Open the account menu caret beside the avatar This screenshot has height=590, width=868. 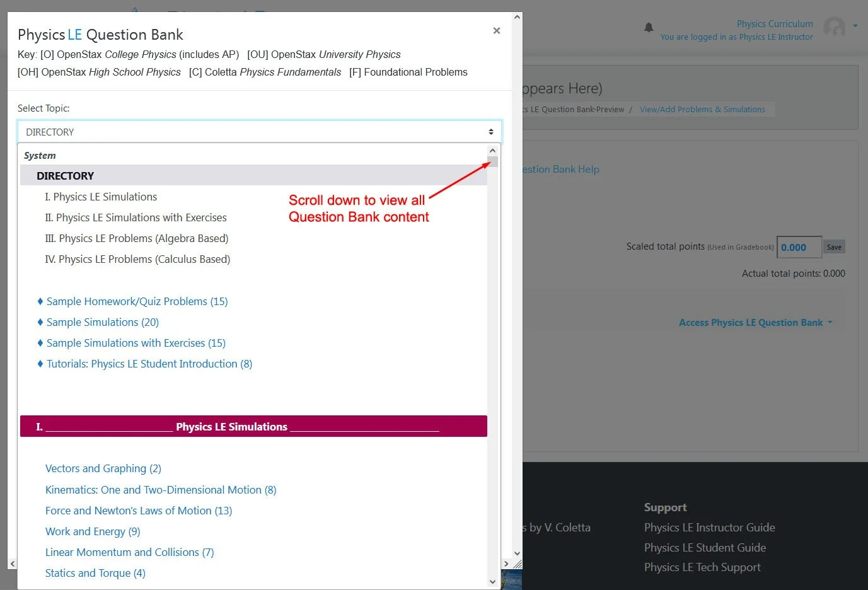tap(855, 25)
